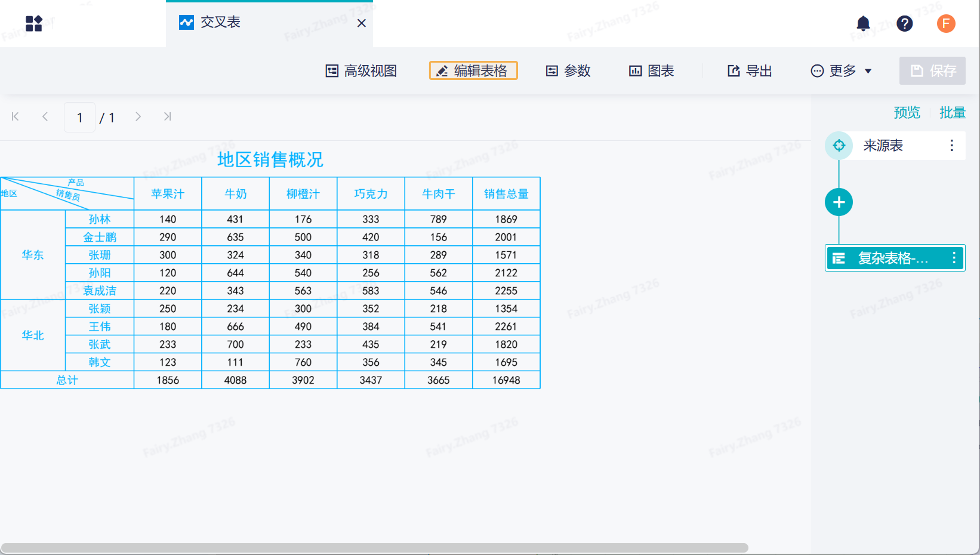
Task: Click 韩文's 柳橙汁 value 760
Action: coord(303,362)
